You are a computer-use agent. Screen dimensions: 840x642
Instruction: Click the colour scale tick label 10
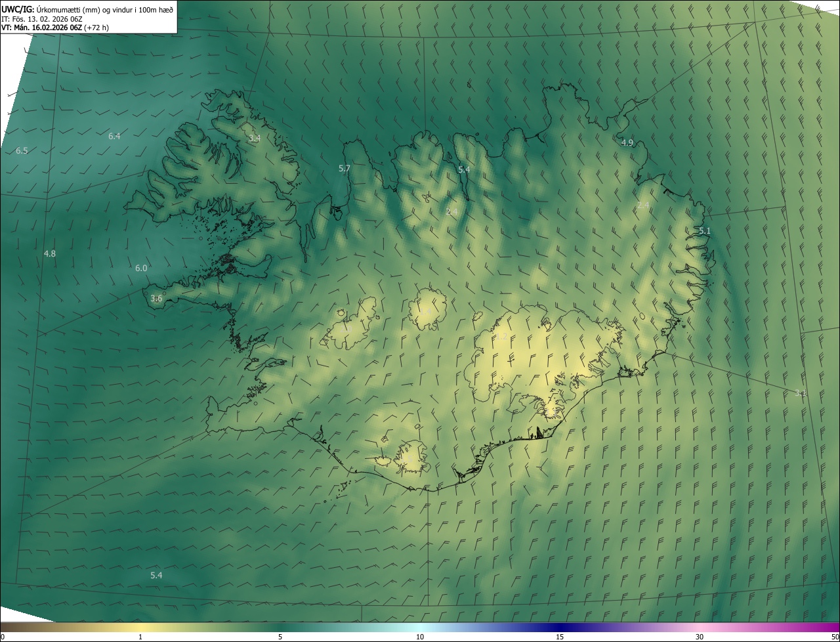[420, 637]
